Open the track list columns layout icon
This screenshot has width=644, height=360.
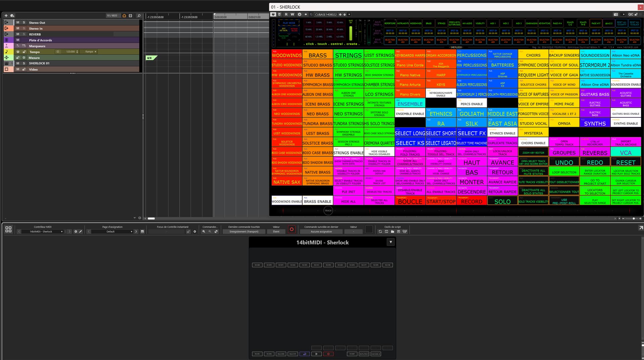coord(130,15)
